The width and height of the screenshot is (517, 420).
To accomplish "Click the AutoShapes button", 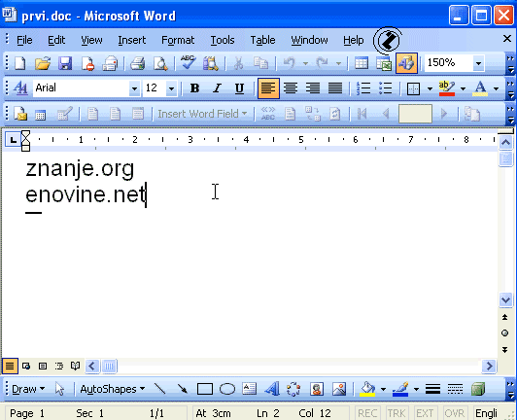I will point(113,389).
